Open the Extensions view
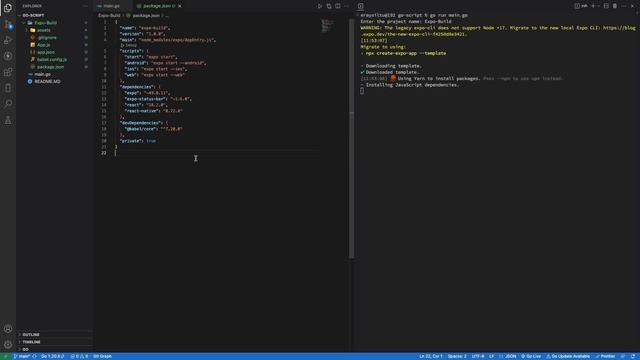 8,72
